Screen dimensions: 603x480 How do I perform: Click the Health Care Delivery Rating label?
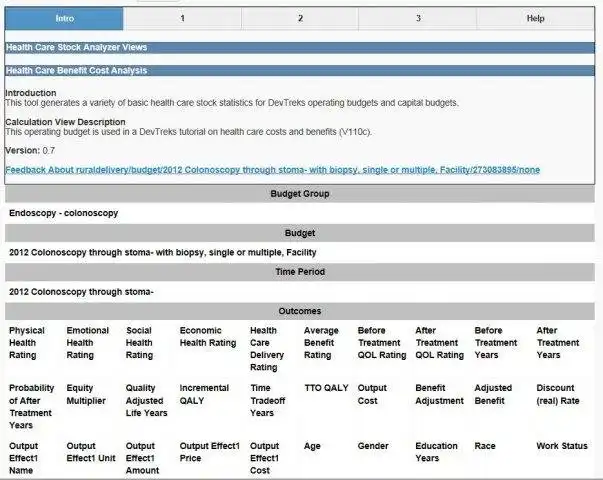click(267, 349)
